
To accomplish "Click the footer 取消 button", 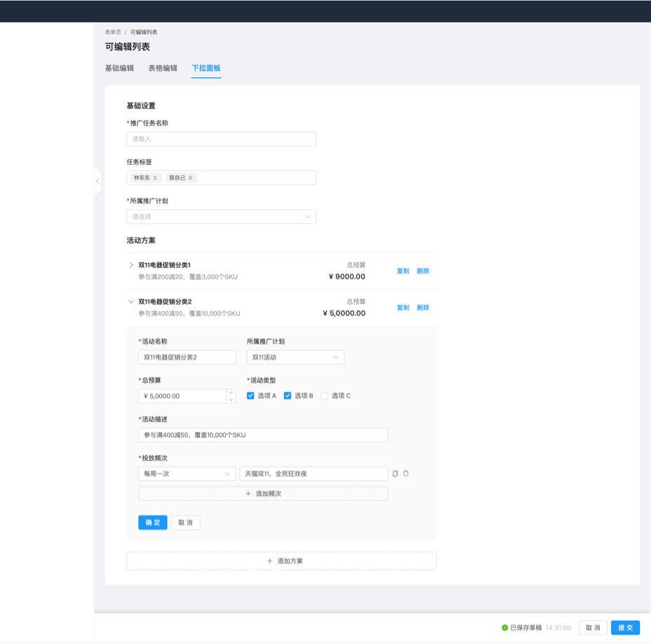I will [x=593, y=628].
